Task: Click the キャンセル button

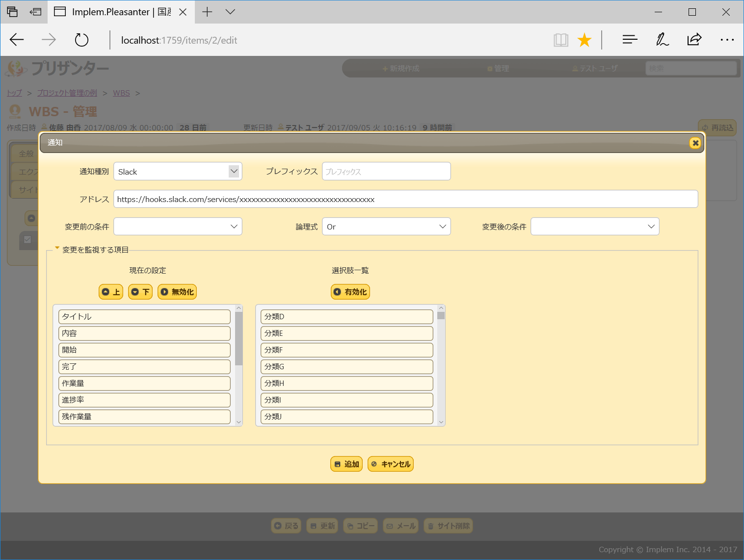Action: click(391, 464)
